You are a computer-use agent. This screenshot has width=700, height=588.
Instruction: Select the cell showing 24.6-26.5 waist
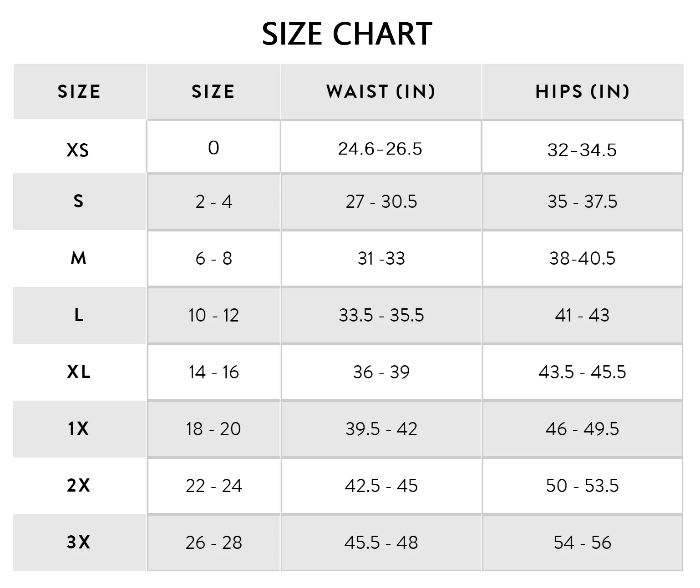pyautogui.click(x=380, y=149)
